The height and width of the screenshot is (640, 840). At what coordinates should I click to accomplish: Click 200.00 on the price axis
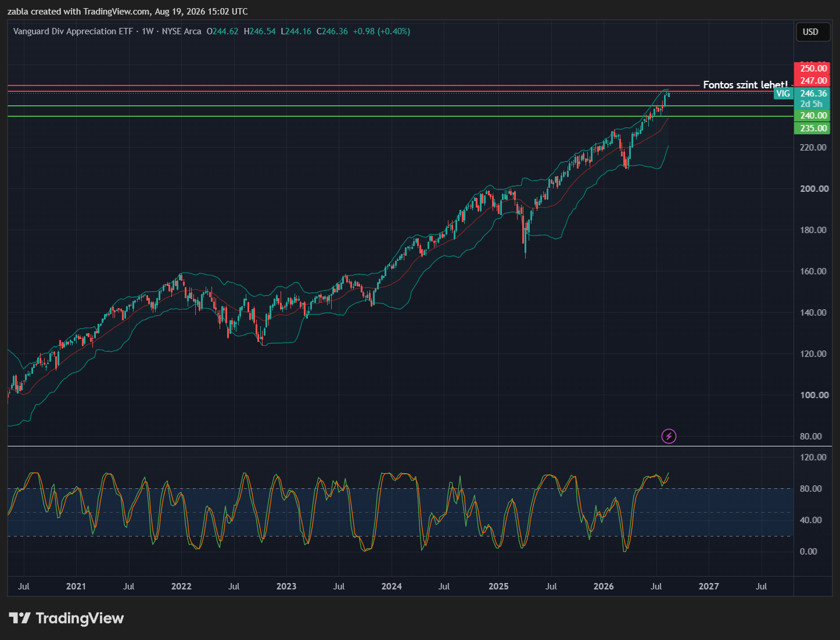813,189
